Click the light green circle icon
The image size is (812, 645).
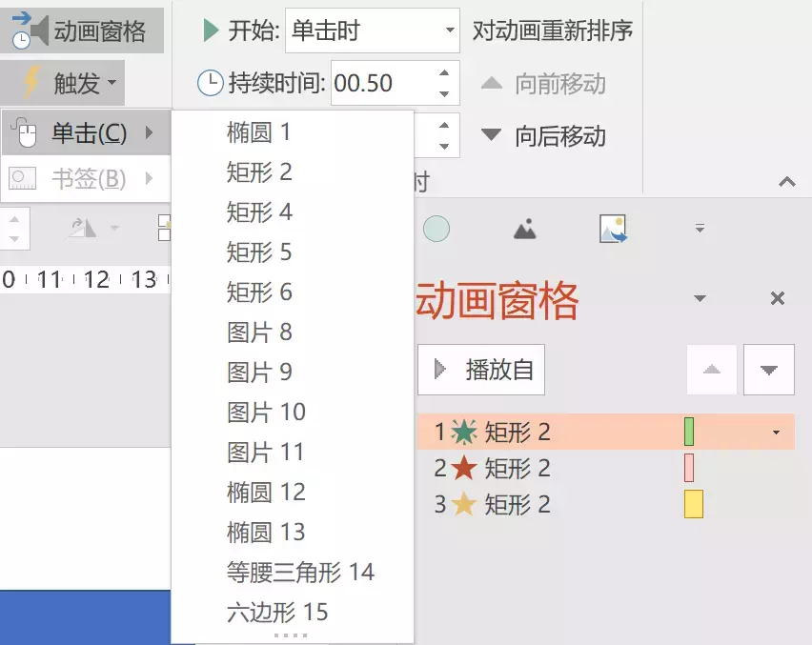point(436,229)
